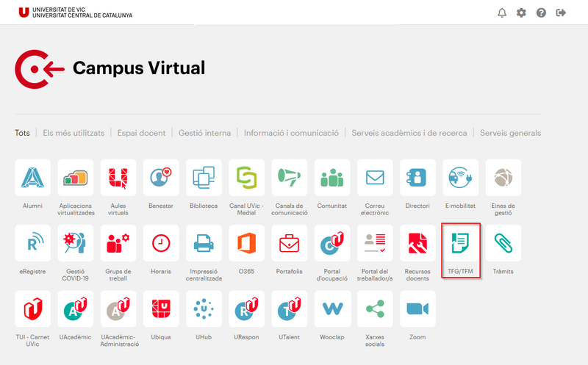
Task: Open Canal UVic - Medial
Action: [x=246, y=178]
